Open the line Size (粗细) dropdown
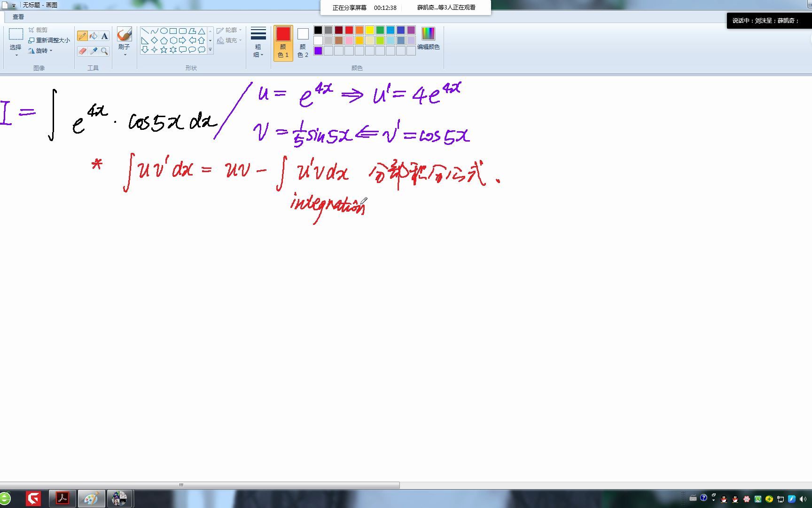Image resolution: width=812 pixels, height=508 pixels. (258, 42)
